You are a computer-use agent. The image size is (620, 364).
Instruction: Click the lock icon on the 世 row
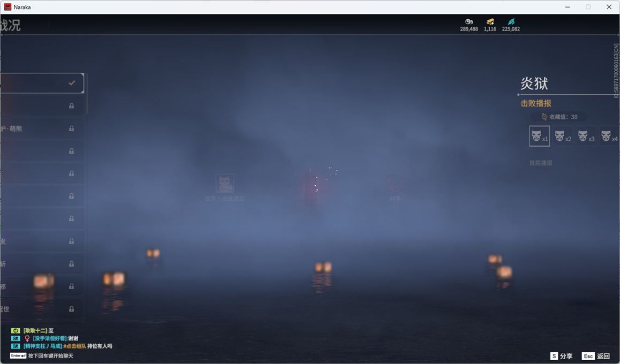click(72, 309)
